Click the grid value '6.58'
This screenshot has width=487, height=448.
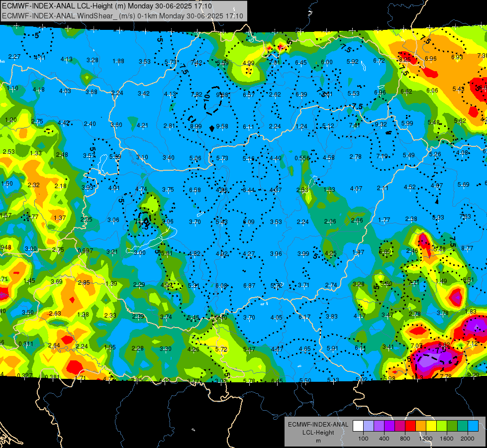(x=195, y=190)
